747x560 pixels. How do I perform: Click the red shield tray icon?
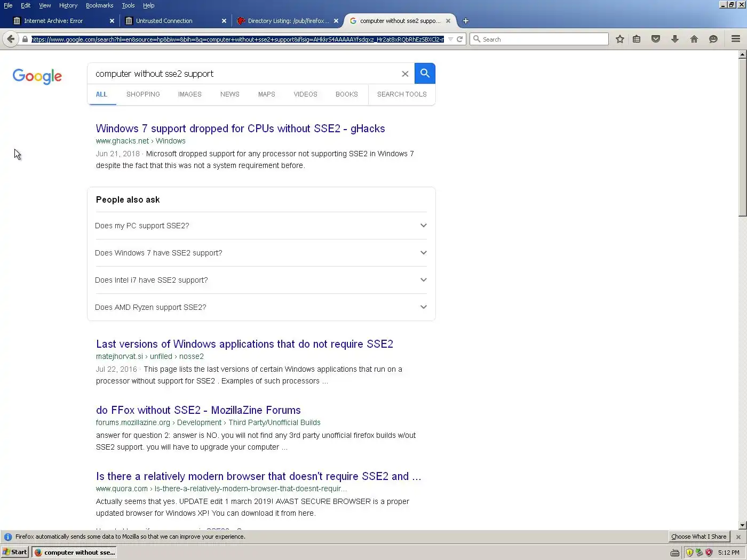coord(709,553)
